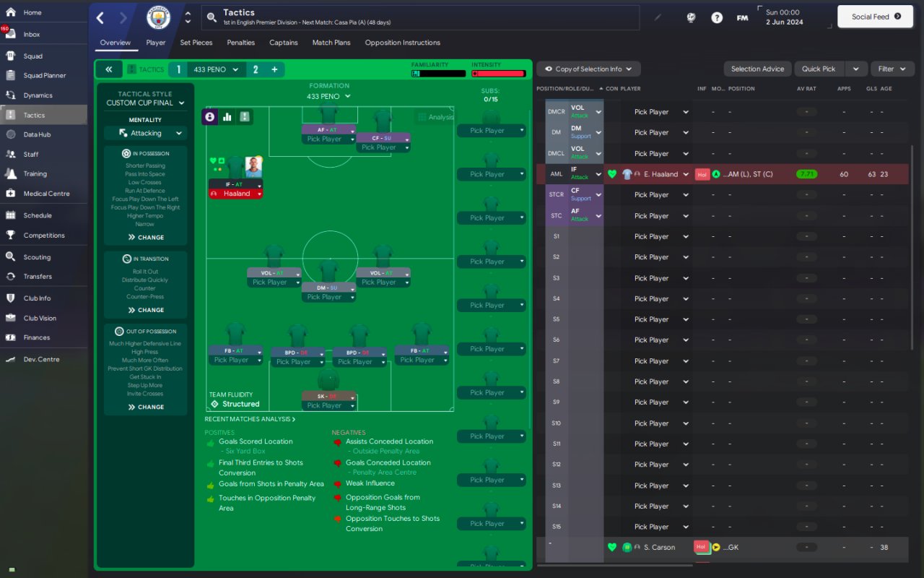Open the Finances section
The height and width of the screenshot is (578, 924).
[x=43, y=337]
